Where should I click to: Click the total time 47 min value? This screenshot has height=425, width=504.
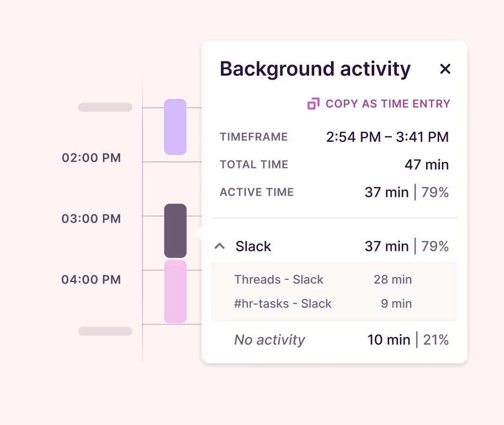click(427, 164)
